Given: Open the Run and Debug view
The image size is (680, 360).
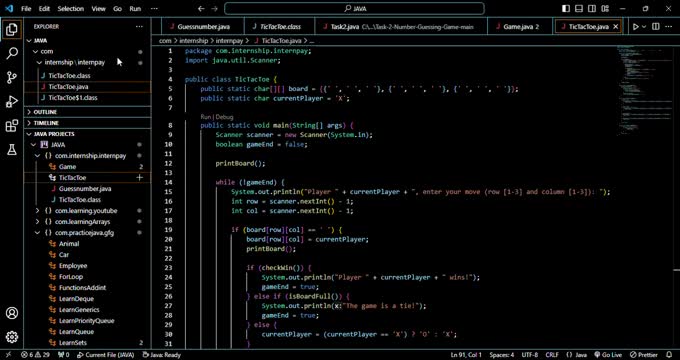Looking at the screenshot, I should tap(12, 102).
